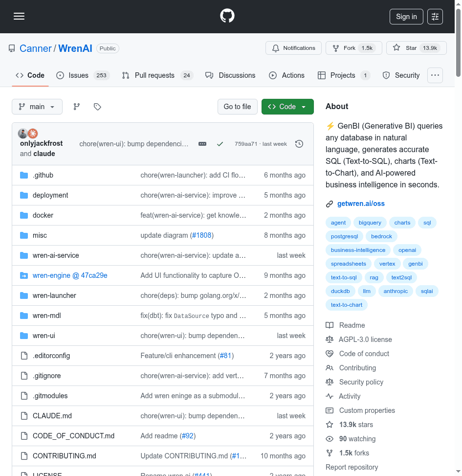Viewport: 462px width, 476px height.
Task: Expand the green Code download dropdown
Action: click(287, 107)
